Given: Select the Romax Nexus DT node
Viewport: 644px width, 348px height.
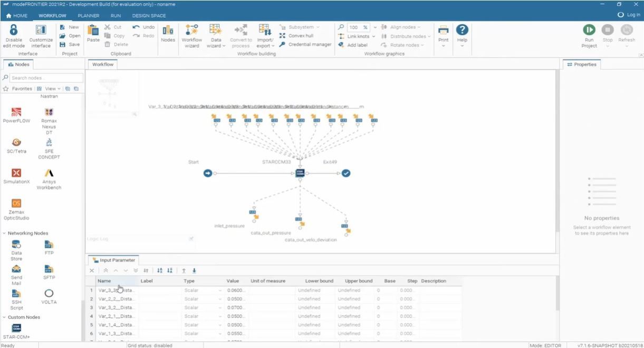Looking at the screenshot, I should pos(49,121).
